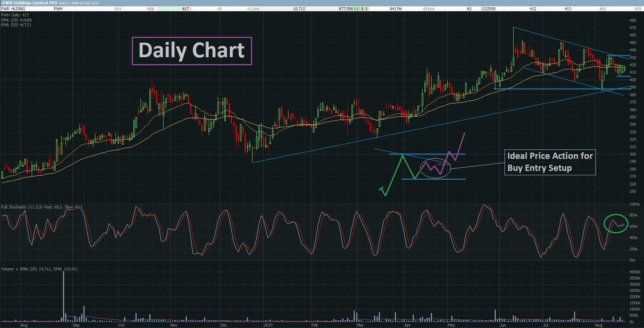This screenshot has height=328, width=644.
Task: Click the Mar label on date axis
Action: (x=360, y=325)
